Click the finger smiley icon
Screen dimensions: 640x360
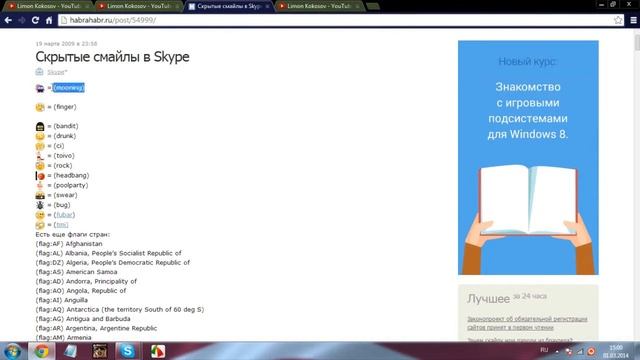tap(40, 107)
